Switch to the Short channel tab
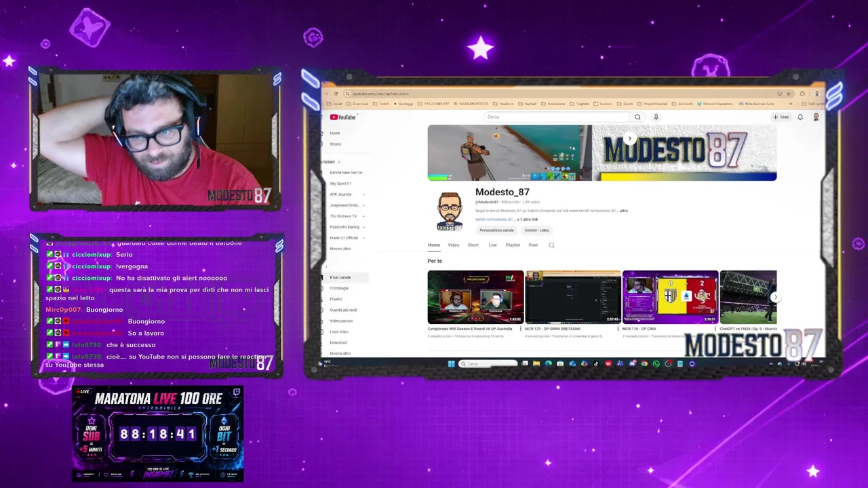 [473, 245]
